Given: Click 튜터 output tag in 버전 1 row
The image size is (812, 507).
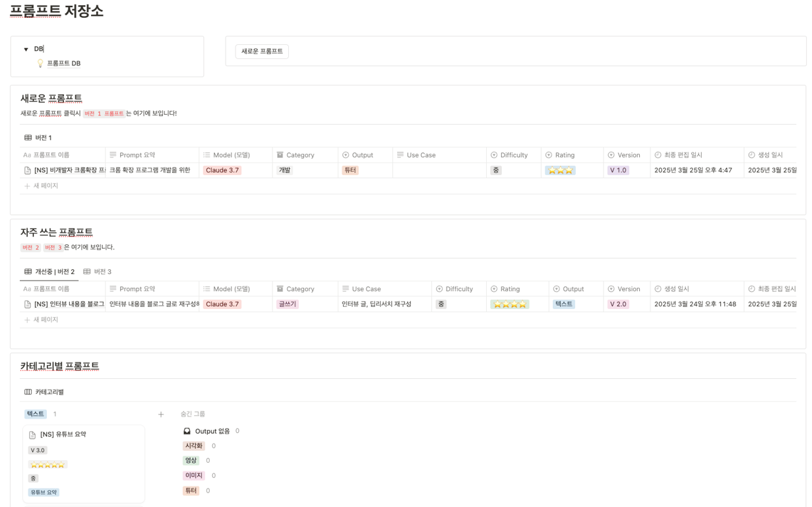Looking at the screenshot, I should point(350,170).
